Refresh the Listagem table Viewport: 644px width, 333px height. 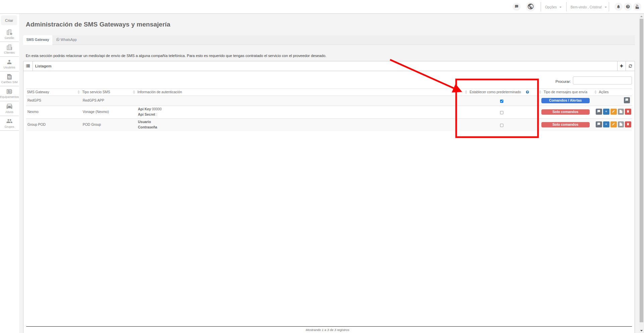[630, 66]
